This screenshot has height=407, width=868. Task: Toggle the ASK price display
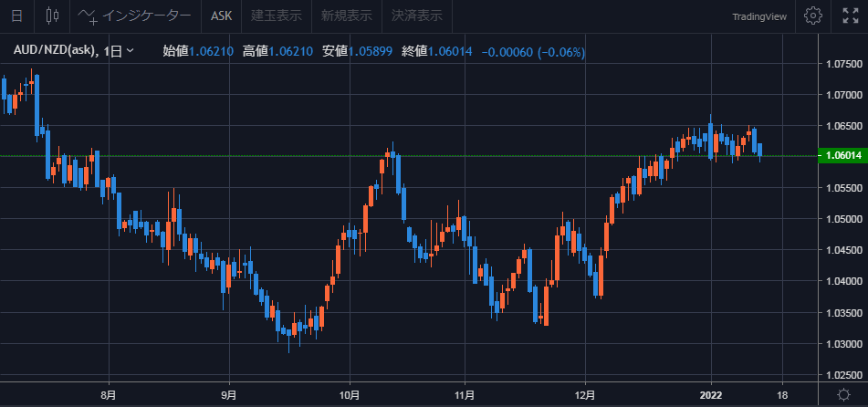[x=222, y=16]
